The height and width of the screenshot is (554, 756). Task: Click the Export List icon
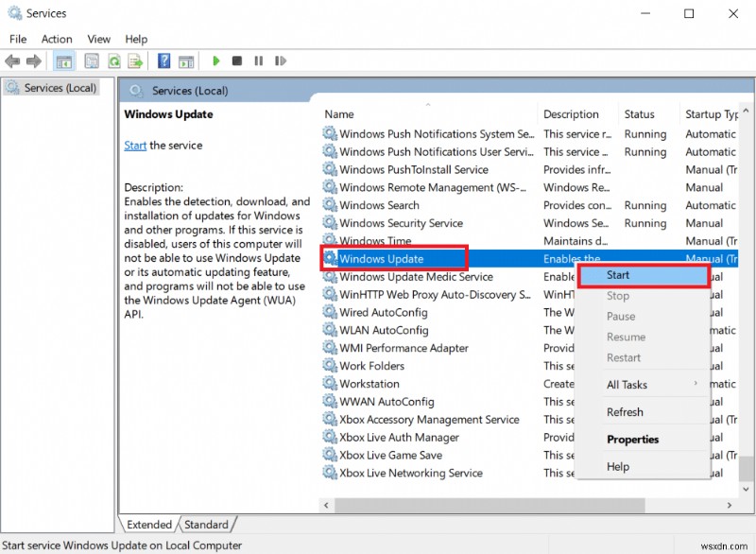[x=136, y=61]
